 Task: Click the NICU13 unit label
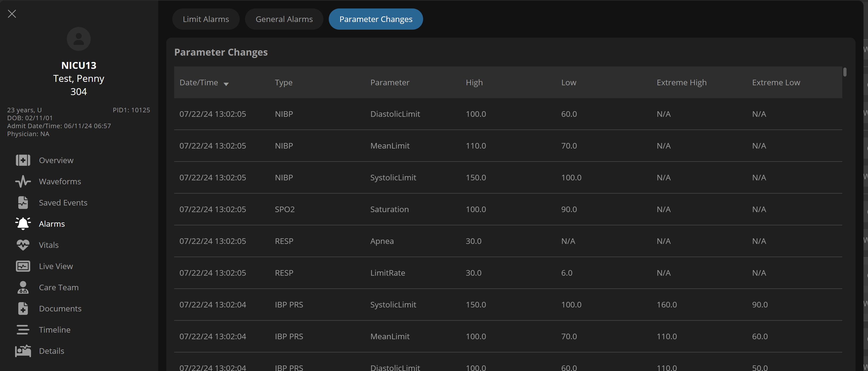tap(79, 65)
